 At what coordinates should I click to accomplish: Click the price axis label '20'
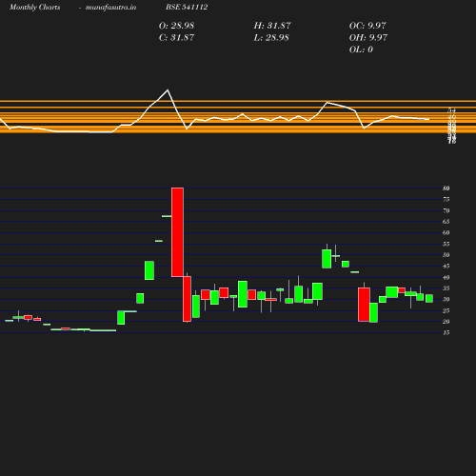tap(446, 322)
